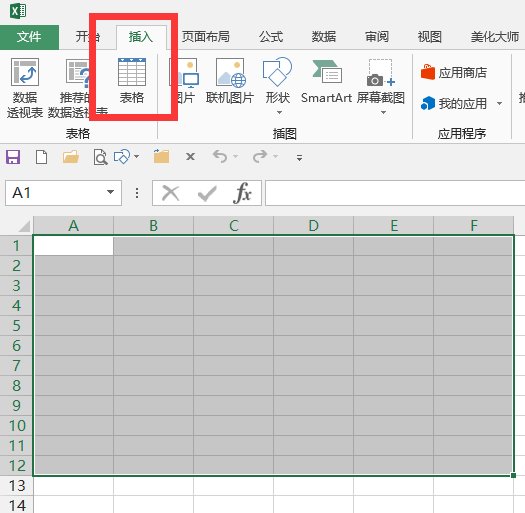The image size is (525, 513).
Task: Confirm the formula bar entry checkmark
Action: [207, 194]
